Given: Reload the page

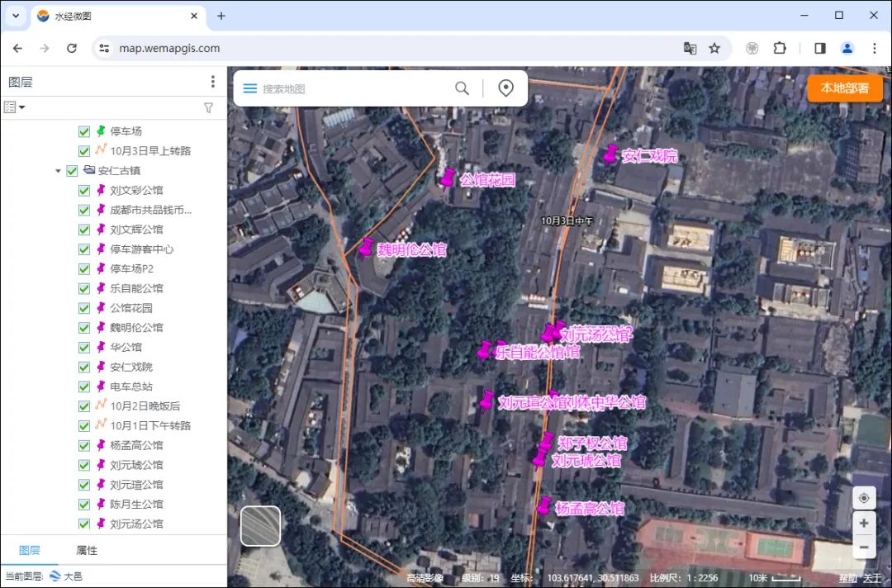Looking at the screenshot, I should click(72, 49).
